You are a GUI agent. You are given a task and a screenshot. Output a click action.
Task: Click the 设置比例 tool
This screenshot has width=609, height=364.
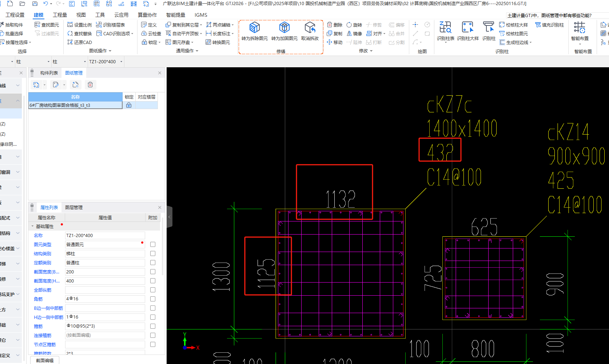coord(80,25)
